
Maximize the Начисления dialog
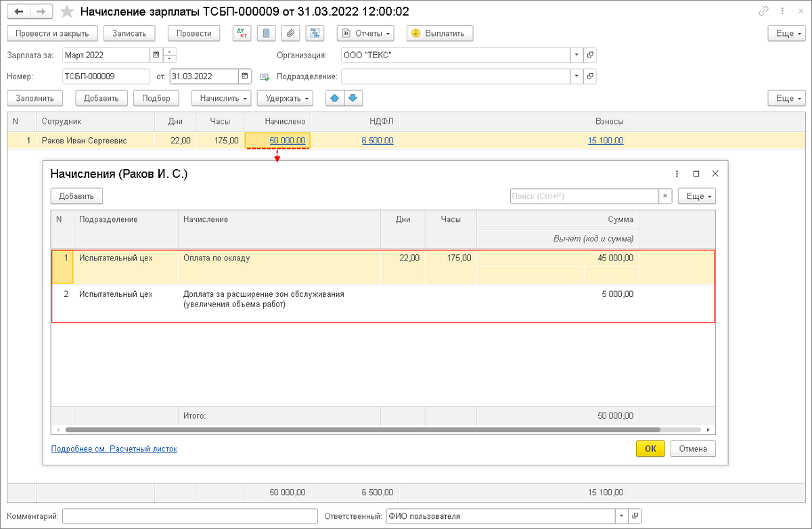pyautogui.click(x=696, y=174)
